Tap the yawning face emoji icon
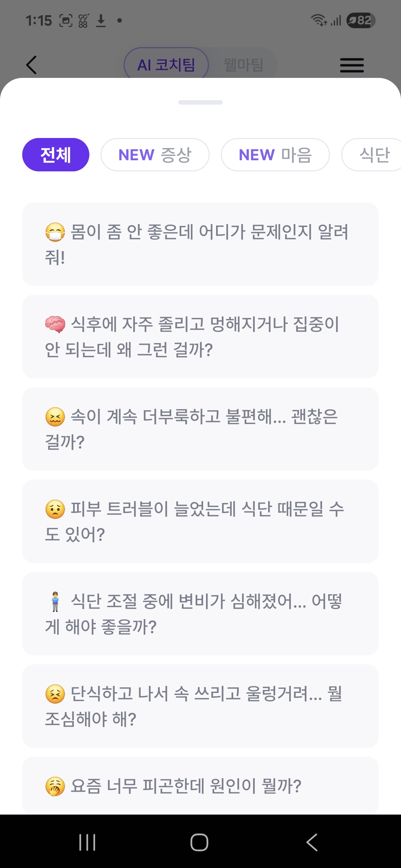Image resolution: width=401 pixels, height=868 pixels. [55, 786]
